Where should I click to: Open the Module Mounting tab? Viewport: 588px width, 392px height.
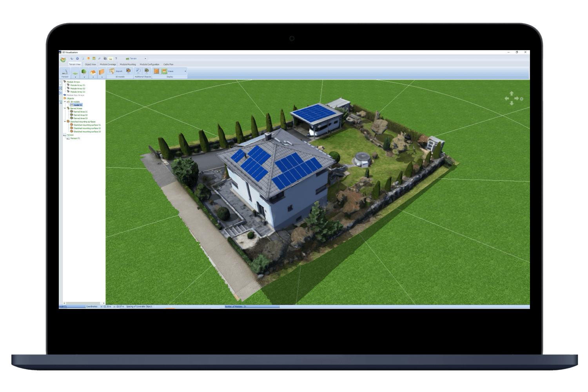[128, 64]
